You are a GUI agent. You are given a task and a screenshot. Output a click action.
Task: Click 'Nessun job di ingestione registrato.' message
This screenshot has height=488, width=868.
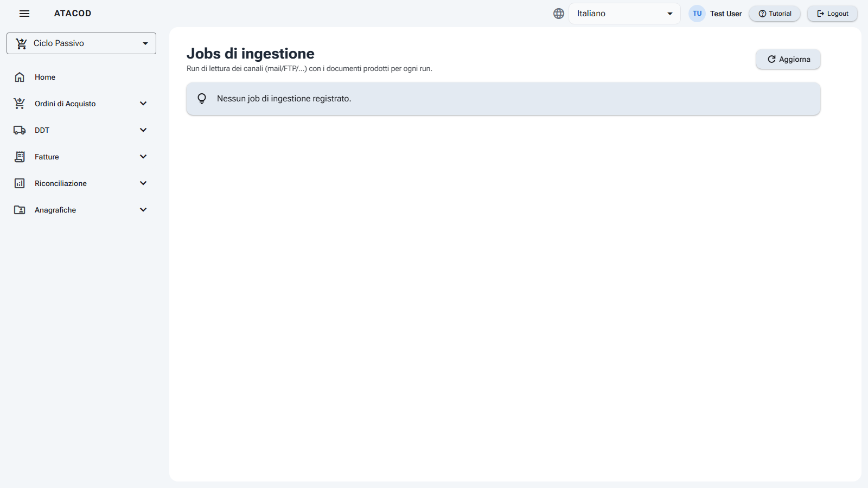tap(284, 99)
